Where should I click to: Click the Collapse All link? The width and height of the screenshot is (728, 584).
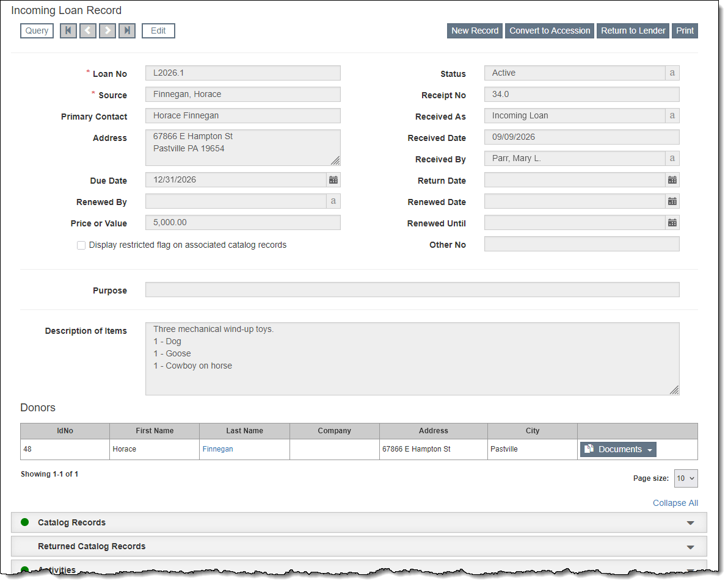(x=675, y=503)
